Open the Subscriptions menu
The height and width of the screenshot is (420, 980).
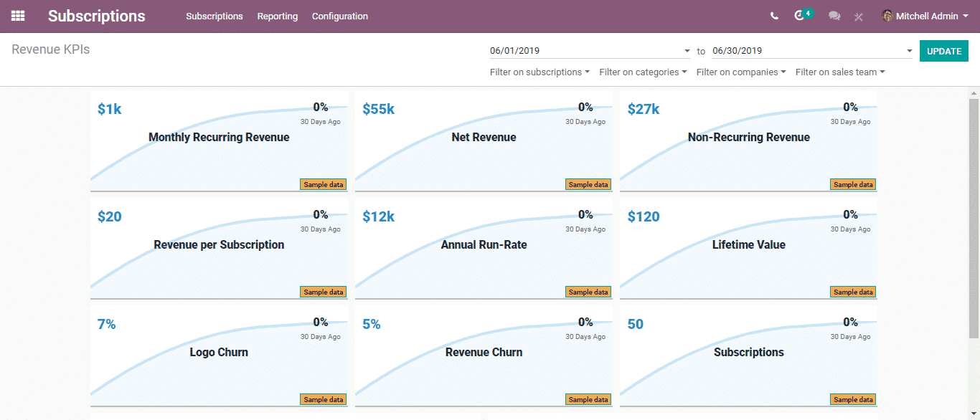[214, 16]
